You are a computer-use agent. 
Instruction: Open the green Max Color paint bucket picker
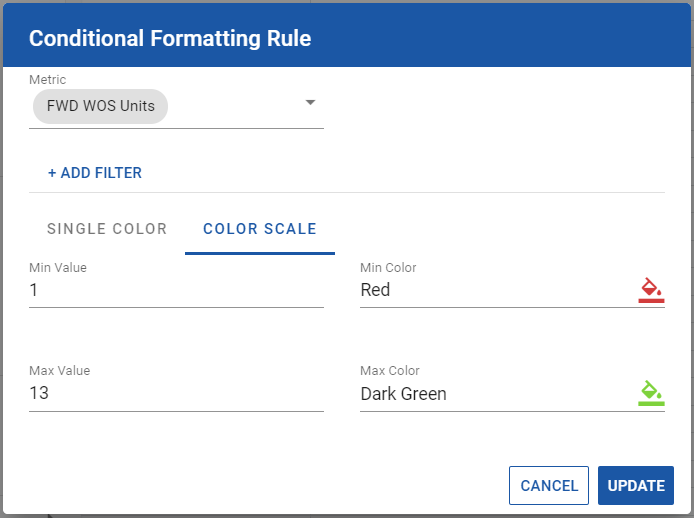click(x=651, y=393)
